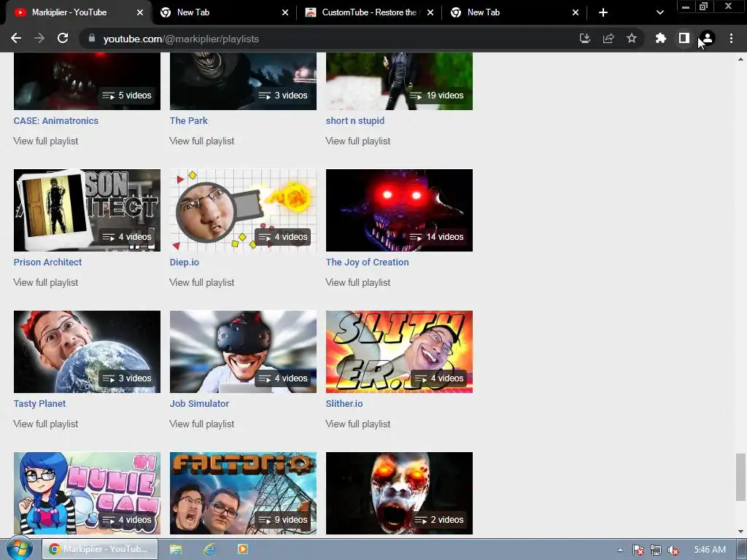
Task: Open the Slither.io playlist title
Action: (x=344, y=403)
